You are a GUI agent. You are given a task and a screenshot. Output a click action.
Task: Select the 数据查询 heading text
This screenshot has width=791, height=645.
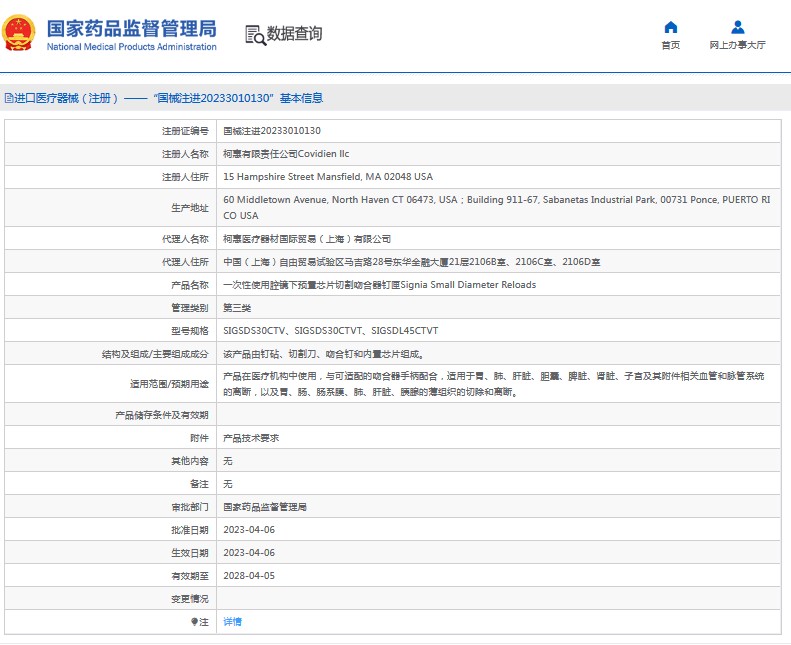coord(294,34)
